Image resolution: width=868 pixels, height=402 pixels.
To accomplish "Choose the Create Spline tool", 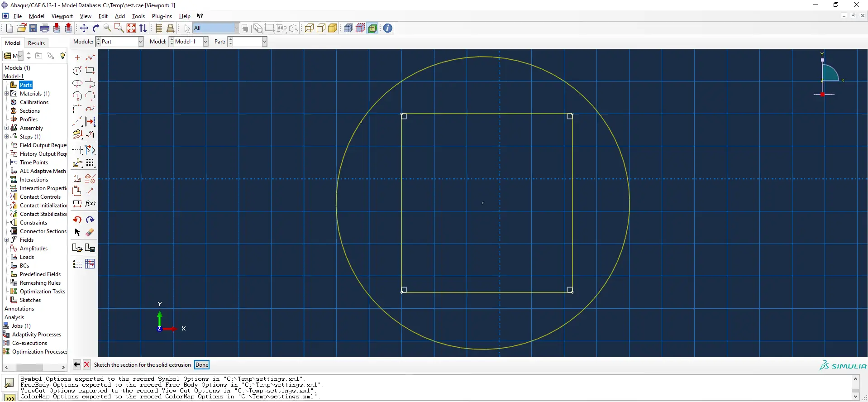I will 91,109.
